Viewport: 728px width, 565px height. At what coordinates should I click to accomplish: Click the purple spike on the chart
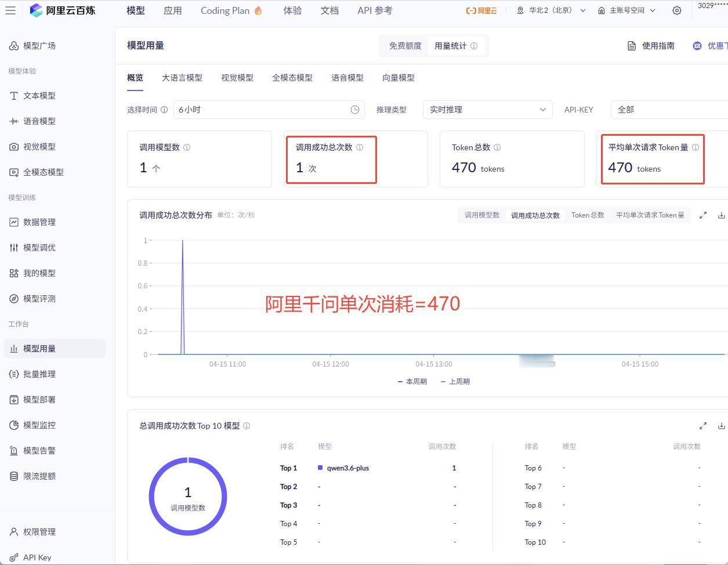point(183,297)
